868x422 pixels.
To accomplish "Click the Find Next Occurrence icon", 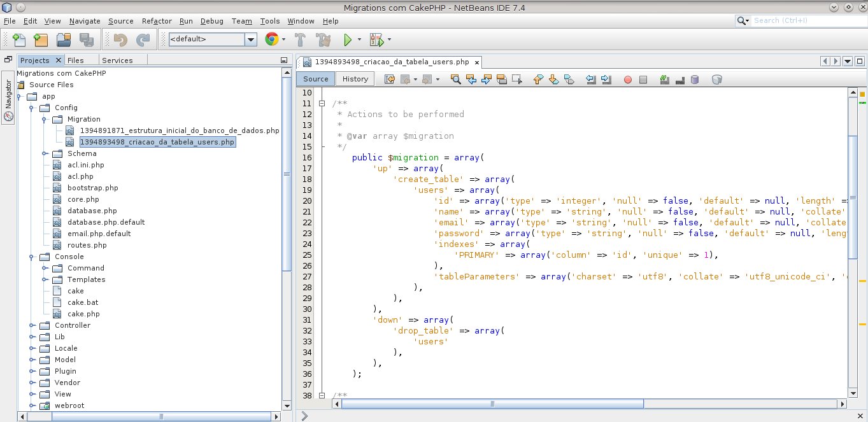I will 487,80.
